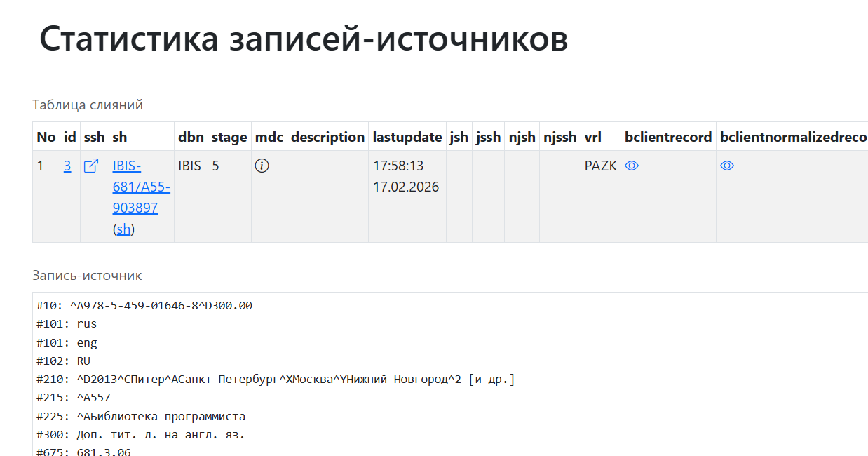Viewport: 868px width, 456px height.
Task: Follow the short sh link in parentheses
Action: coord(123,229)
